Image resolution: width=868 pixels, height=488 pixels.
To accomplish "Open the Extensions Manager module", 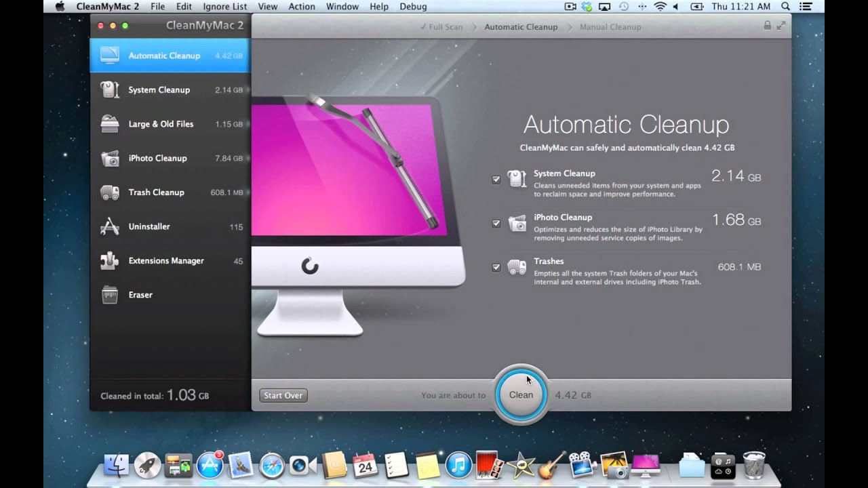I will pos(170,261).
